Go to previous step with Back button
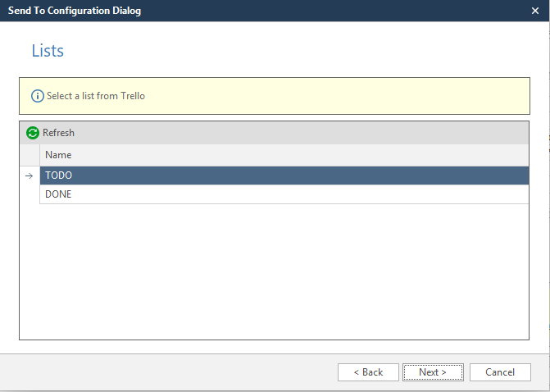 click(x=368, y=372)
